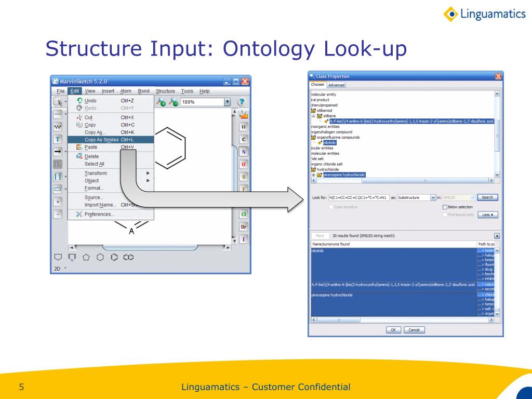This screenshot has height=399, width=532.
Task: Choose Undo in the Edit menu
Action: 111,101
